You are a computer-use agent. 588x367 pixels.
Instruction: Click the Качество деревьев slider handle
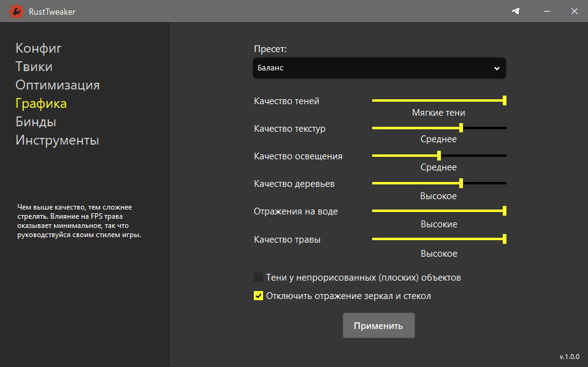coord(461,183)
